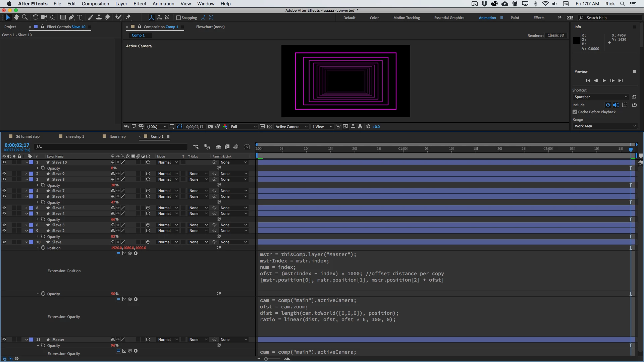Select the Type tool

click(x=80, y=17)
